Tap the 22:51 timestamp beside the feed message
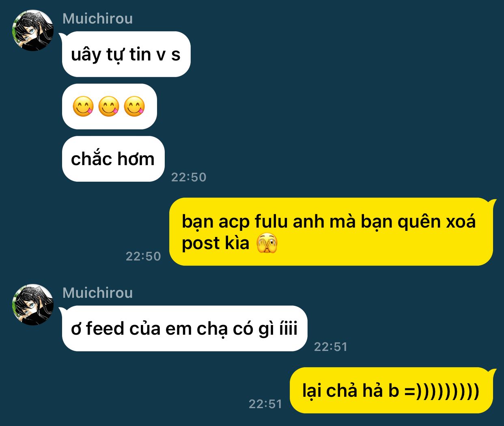This screenshot has height=426, width=504. tap(331, 347)
